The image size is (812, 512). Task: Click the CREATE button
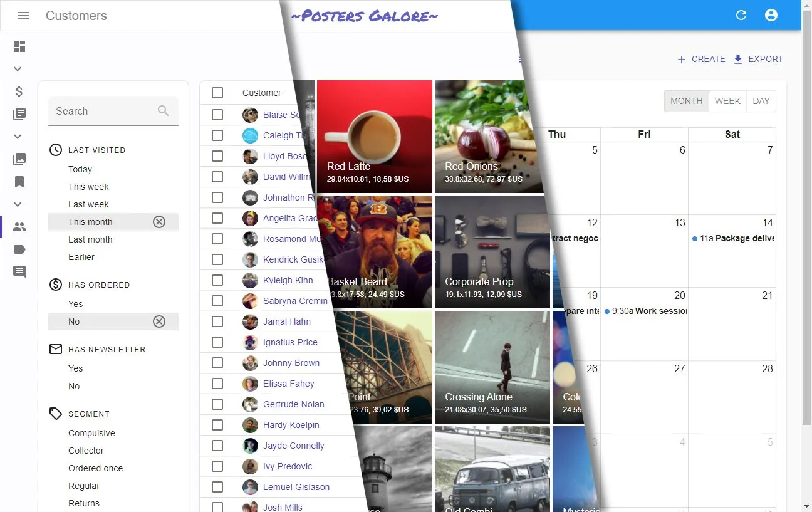point(701,59)
